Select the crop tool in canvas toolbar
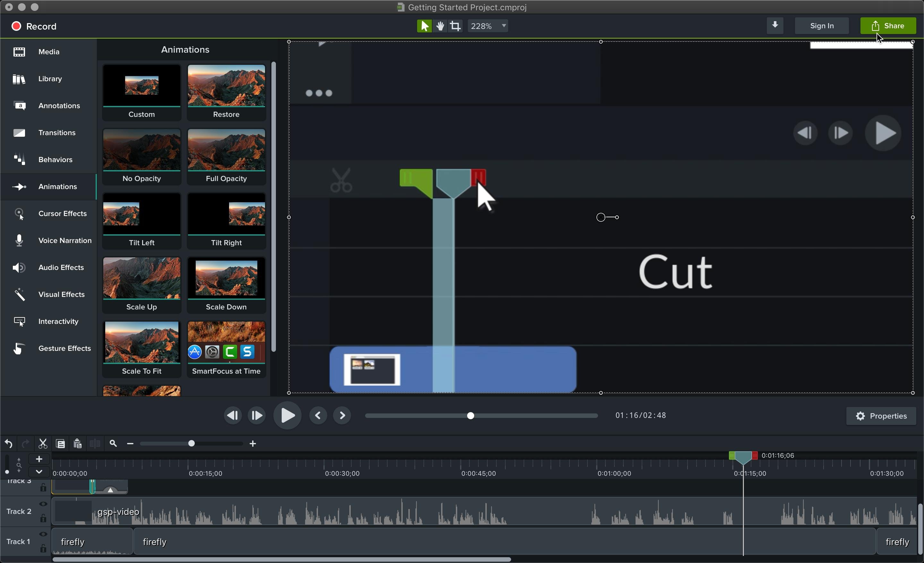This screenshot has width=924, height=563. (x=455, y=26)
